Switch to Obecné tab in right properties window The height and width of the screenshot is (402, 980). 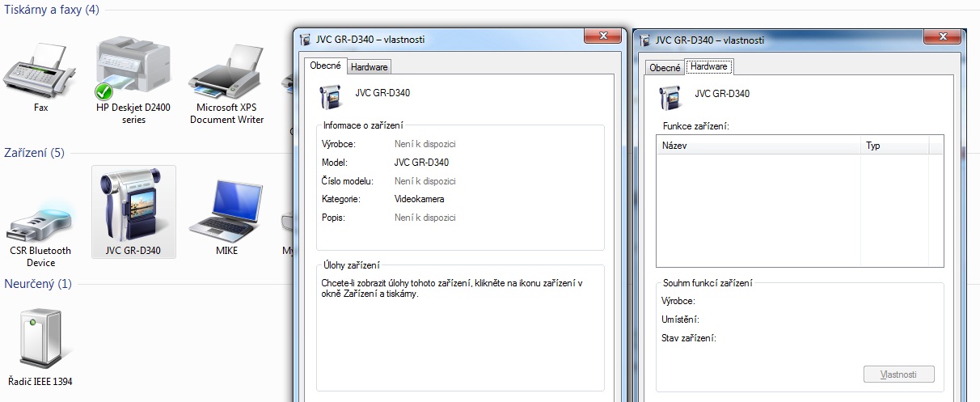click(665, 68)
